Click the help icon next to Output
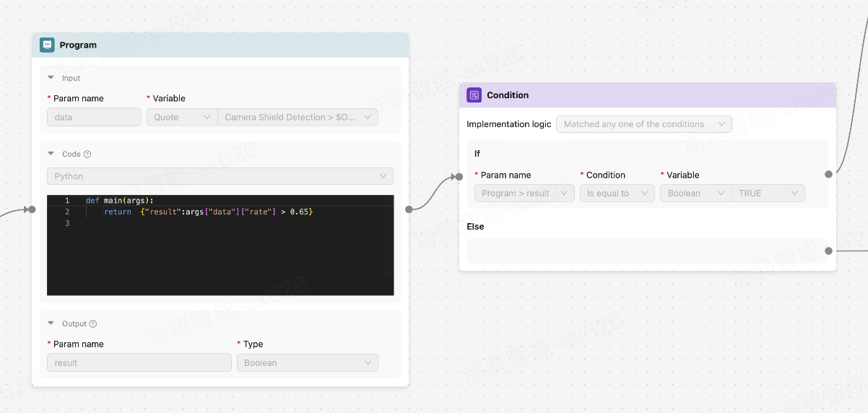The height and width of the screenshot is (413, 868). click(x=93, y=324)
